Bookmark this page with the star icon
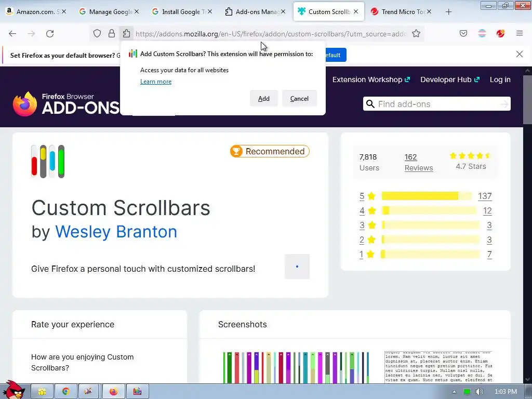Screen dimensions: 532x399 coord(416,34)
